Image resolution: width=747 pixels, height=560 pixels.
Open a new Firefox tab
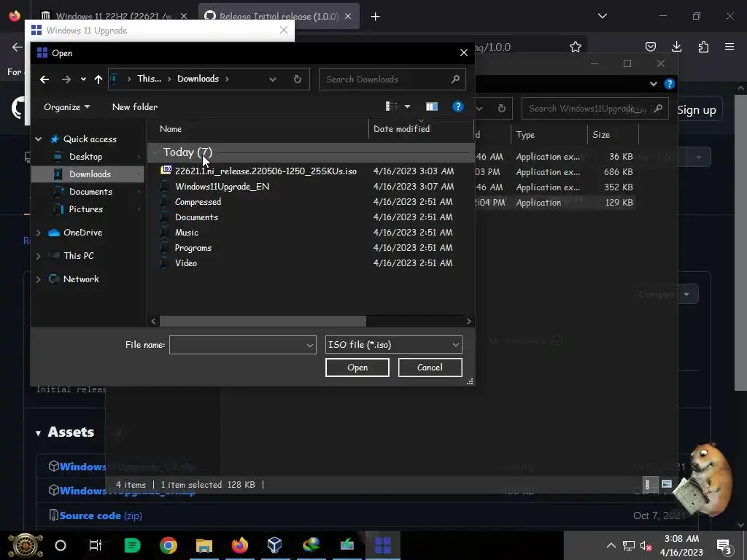point(376,17)
